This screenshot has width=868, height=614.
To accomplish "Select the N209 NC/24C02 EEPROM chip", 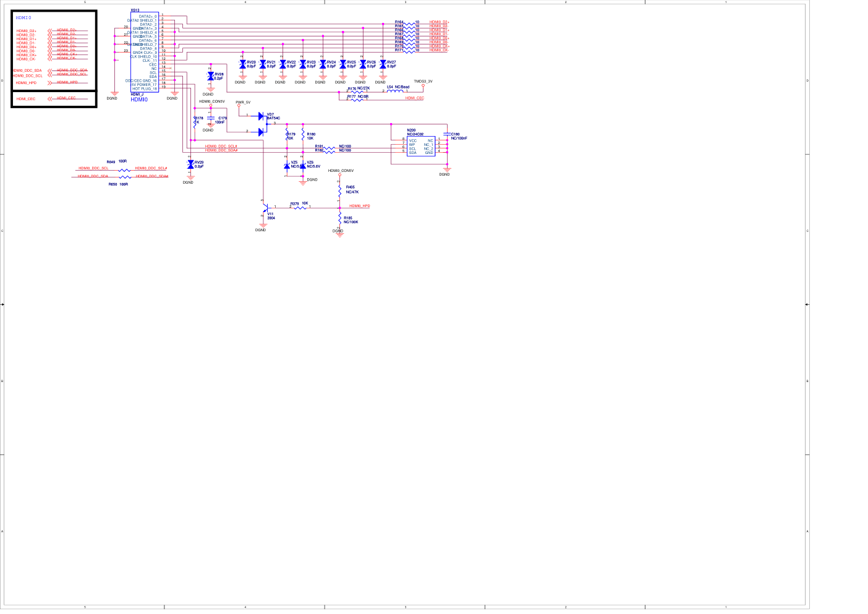I will [x=420, y=147].
